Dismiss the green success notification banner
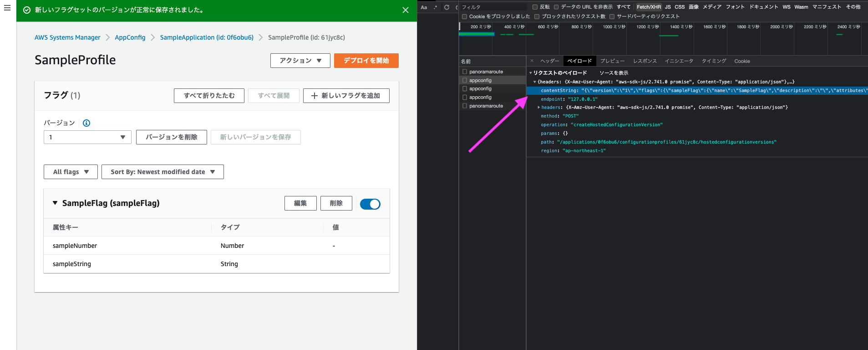The height and width of the screenshot is (350, 868). point(405,10)
